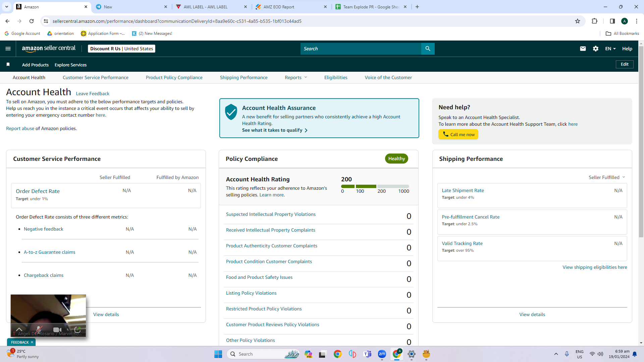This screenshot has width=644, height=362.
Task: Click the microphone icon in system tray
Action: click(x=567, y=354)
